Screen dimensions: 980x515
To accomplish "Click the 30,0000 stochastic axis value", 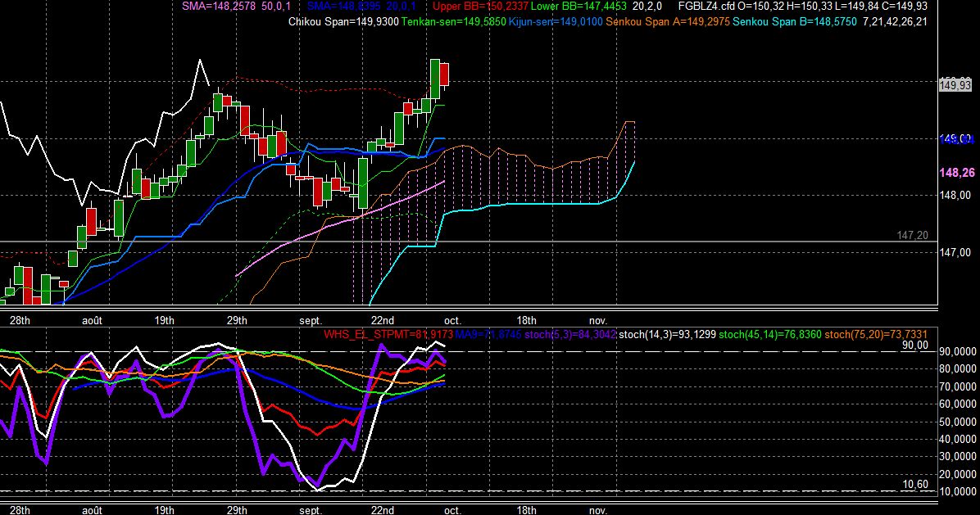I will pyautogui.click(x=958, y=457).
